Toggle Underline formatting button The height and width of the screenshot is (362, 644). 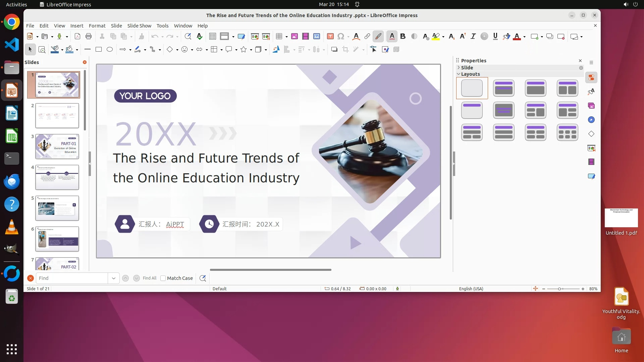495,37
